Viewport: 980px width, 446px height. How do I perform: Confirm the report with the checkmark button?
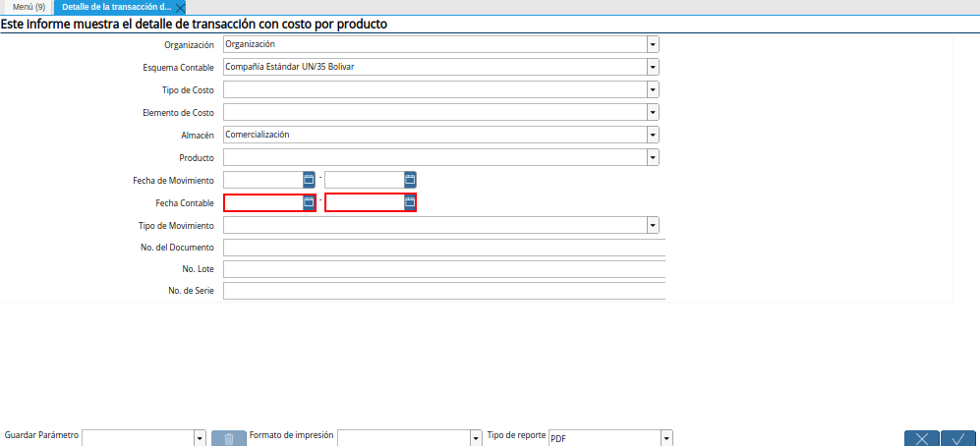coord(958,438)
